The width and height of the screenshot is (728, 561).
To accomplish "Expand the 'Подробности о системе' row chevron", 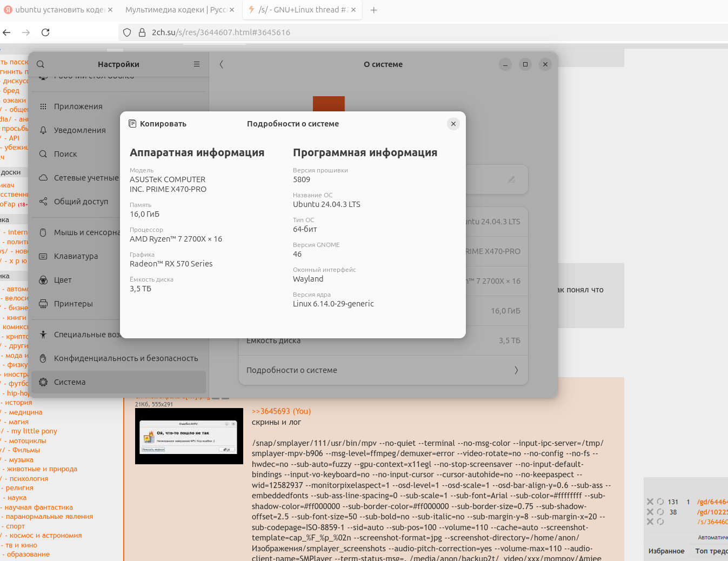I will point(516,370).
